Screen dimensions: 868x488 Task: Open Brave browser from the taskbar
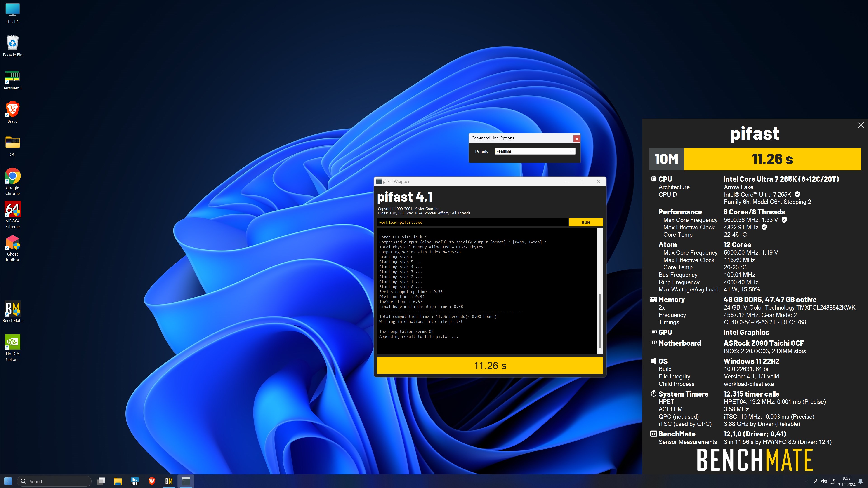(152, 481)
